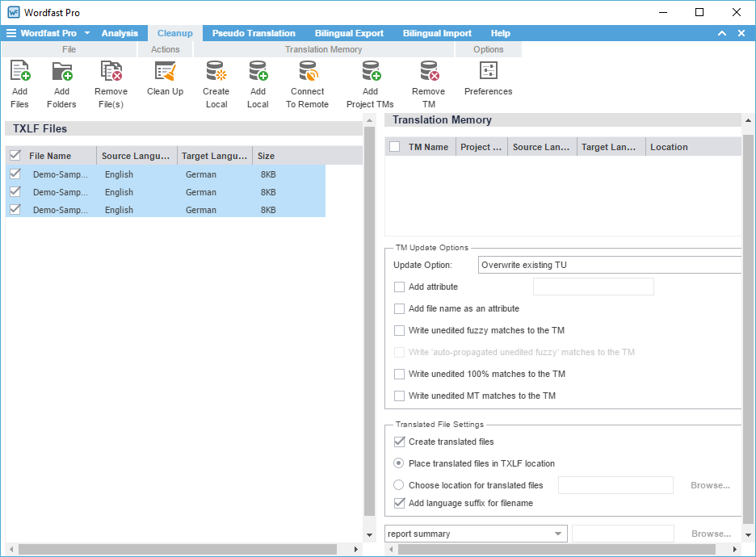Image resolution: width=756 pixels, height=557 pixels.
Task: Sort by the Target Language column in TXLF Files
Action: tap(215, 156)
